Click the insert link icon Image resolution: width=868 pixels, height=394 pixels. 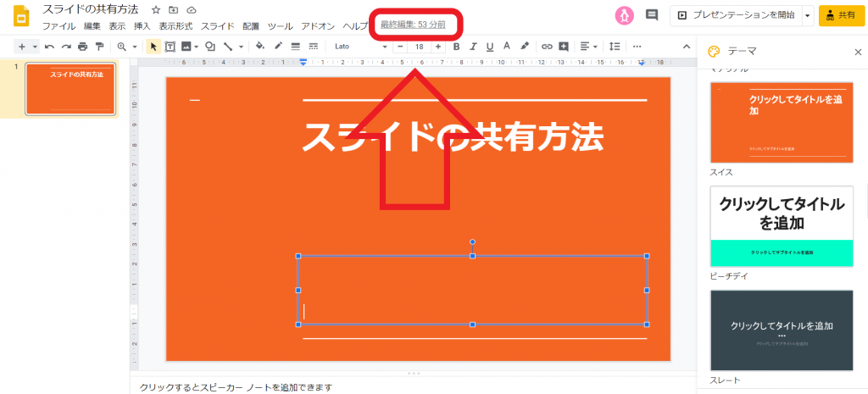[547, 47]
